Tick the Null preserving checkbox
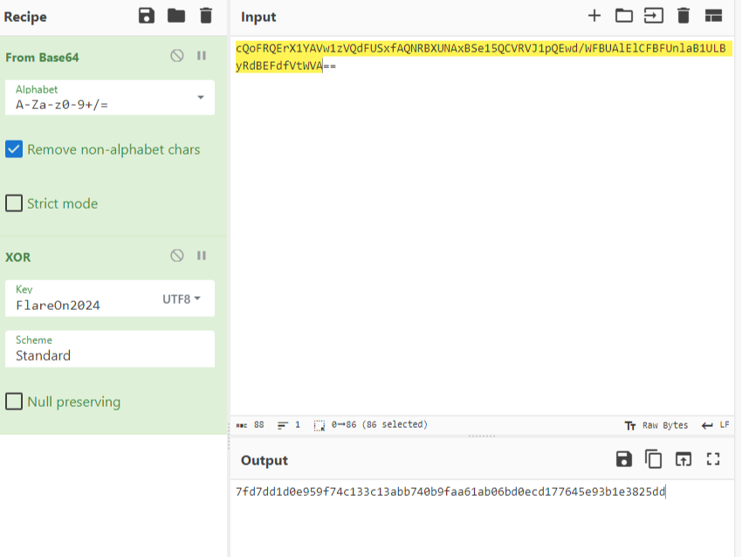 (x=14, y=402)
